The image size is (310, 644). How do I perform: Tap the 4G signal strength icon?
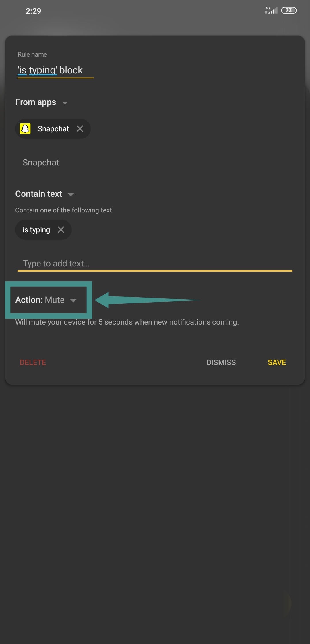271,11
